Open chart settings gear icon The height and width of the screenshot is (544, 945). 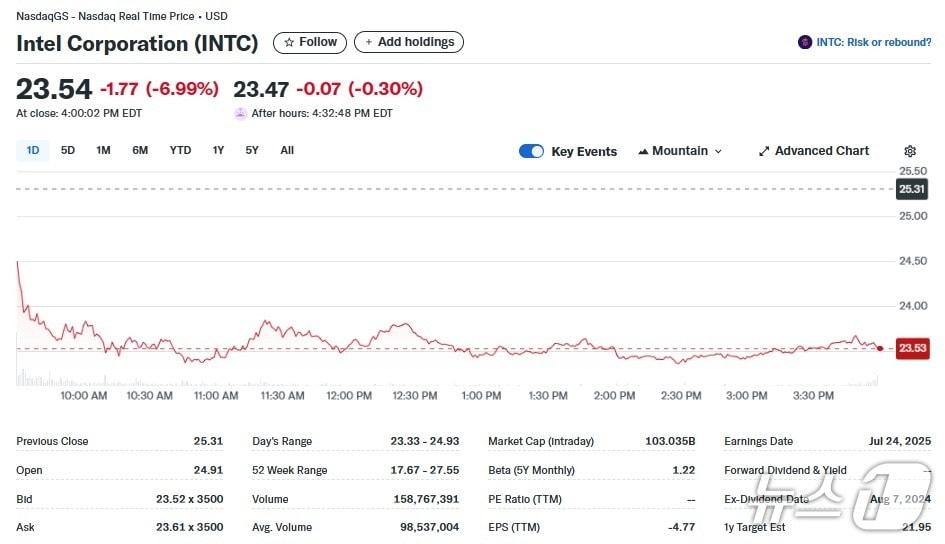(909, 151)
